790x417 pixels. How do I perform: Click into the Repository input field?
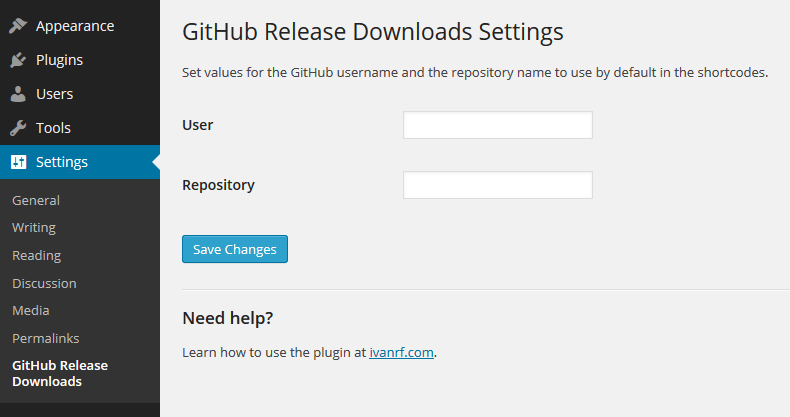(497, 185)
